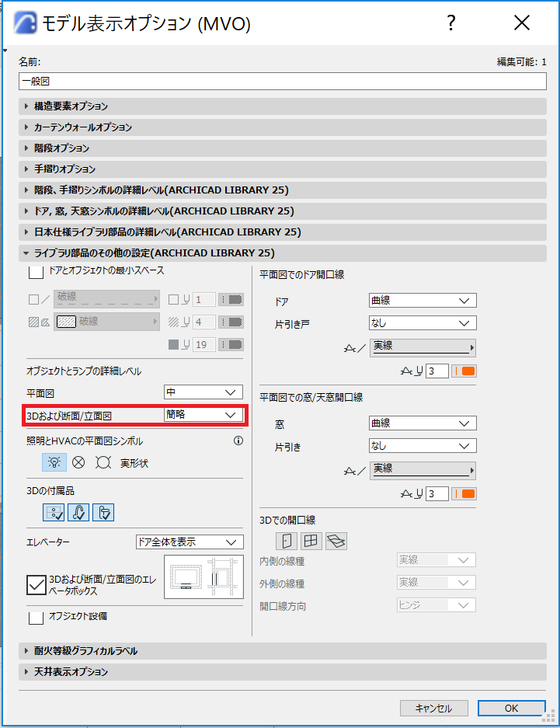Open the 3Dおよび断面/立面図 detail level dropdown
Viewport: 560px width, 728px height.
click(x=203, y=415)
